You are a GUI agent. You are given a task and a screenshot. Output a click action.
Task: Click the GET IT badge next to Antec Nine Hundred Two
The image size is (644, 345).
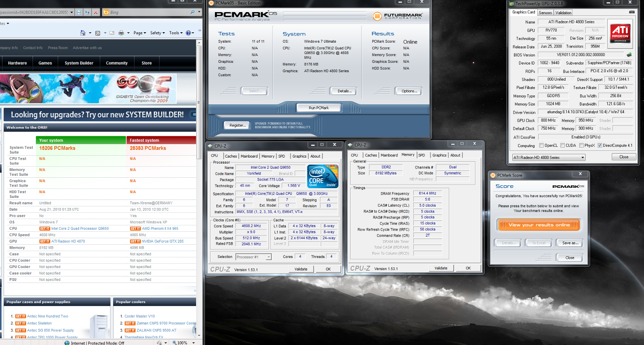pyautogui.click(x=21, y=316)
